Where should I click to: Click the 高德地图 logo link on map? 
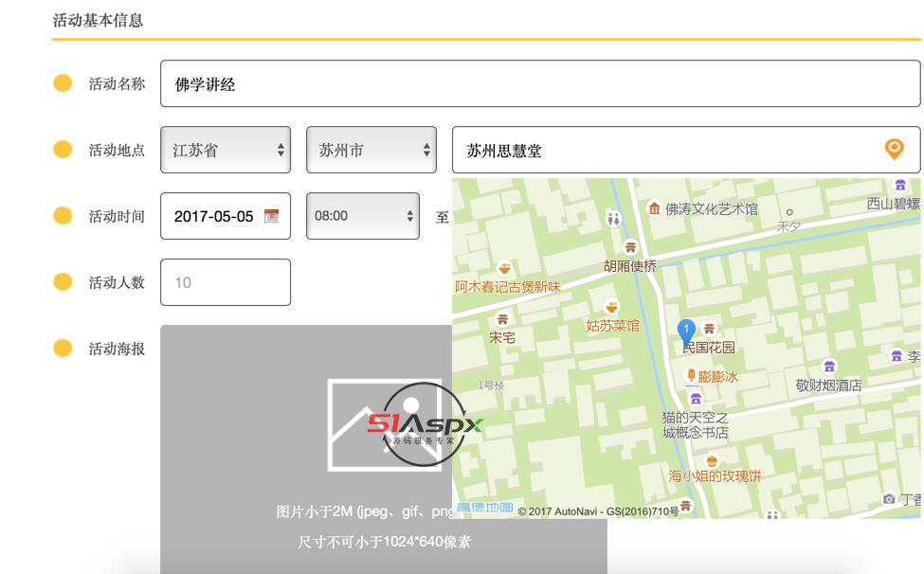(484, 509)
